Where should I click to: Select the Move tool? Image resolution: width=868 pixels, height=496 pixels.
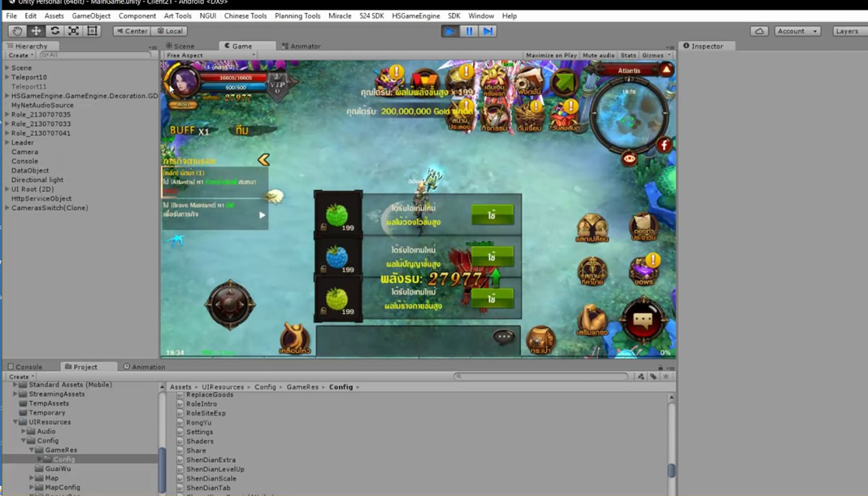35,30
